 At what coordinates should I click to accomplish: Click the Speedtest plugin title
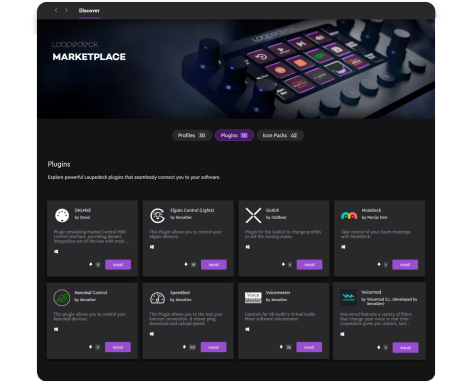[x=180, y=293]
